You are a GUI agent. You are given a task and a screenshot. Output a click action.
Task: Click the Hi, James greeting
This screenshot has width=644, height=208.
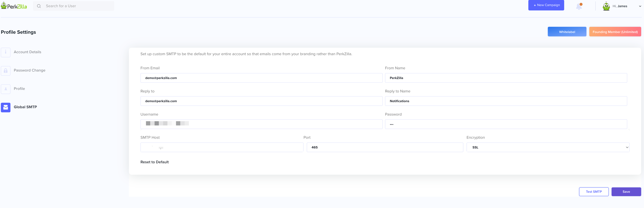(620, 6)
